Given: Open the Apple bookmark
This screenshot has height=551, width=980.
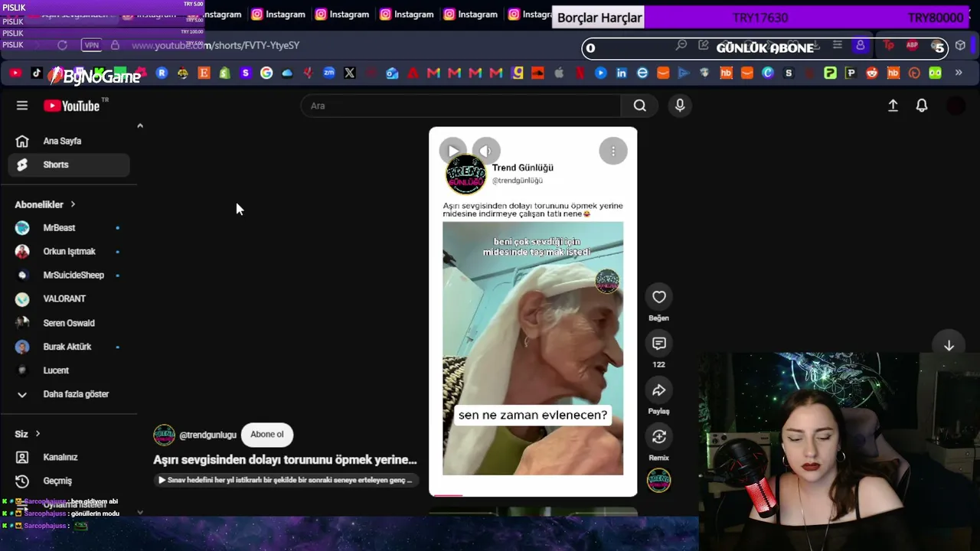Looking at the screenshot, I should tap(559, 73).
